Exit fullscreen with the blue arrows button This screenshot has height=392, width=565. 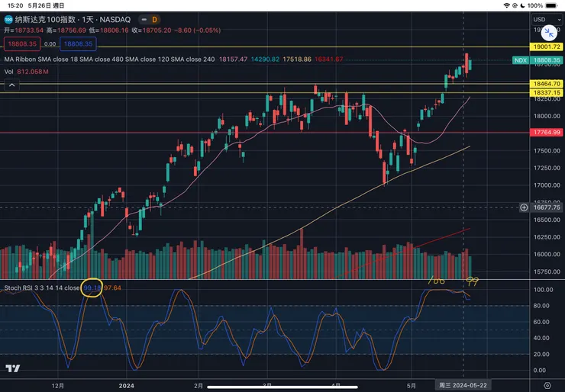tap(549, 33)
